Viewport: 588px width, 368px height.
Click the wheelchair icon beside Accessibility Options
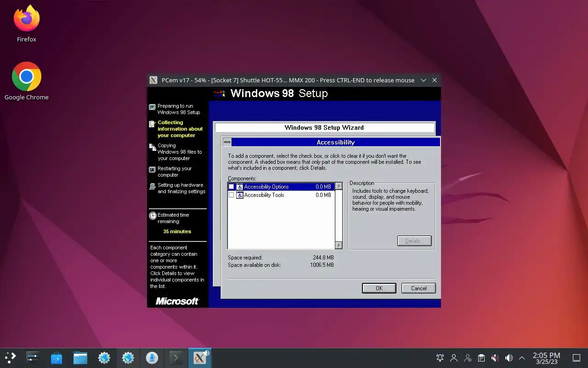coord(240,187)
